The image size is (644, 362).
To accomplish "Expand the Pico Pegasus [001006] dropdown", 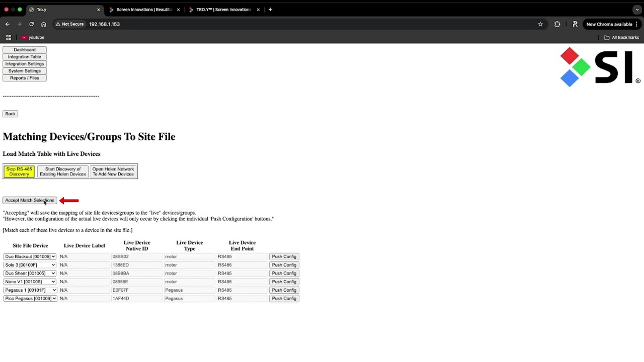I will (30, 299).
